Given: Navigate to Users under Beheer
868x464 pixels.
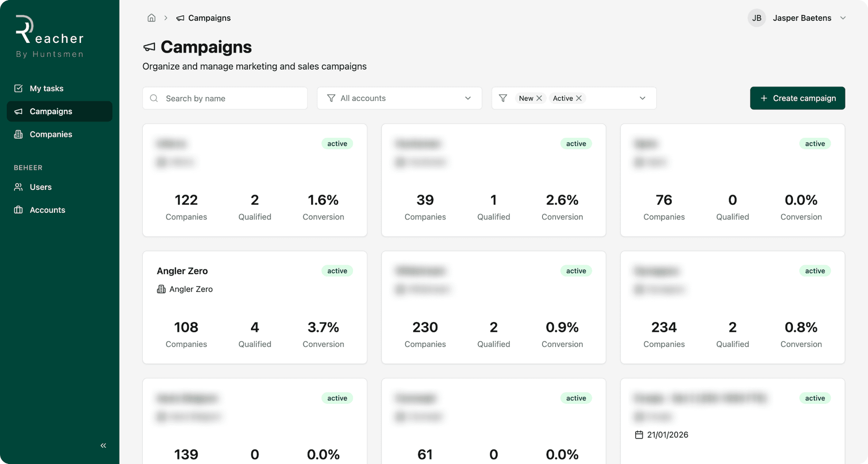Looking at the screenshot, I should (41, 187).
